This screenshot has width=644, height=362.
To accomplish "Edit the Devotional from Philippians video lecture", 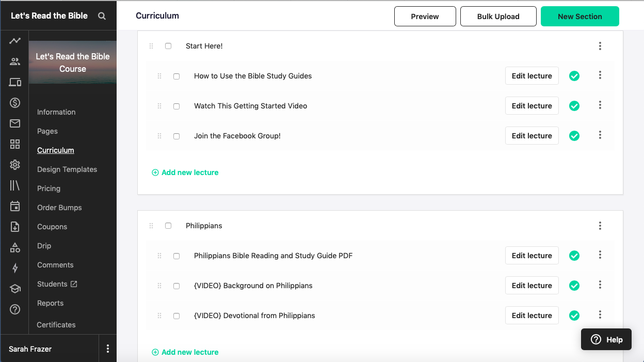I will (532, 316).
